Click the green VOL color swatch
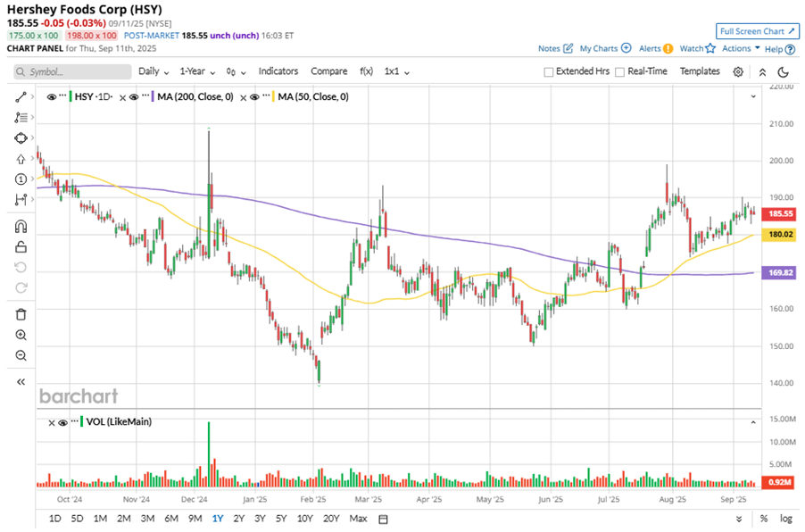 tap(81, 422)
